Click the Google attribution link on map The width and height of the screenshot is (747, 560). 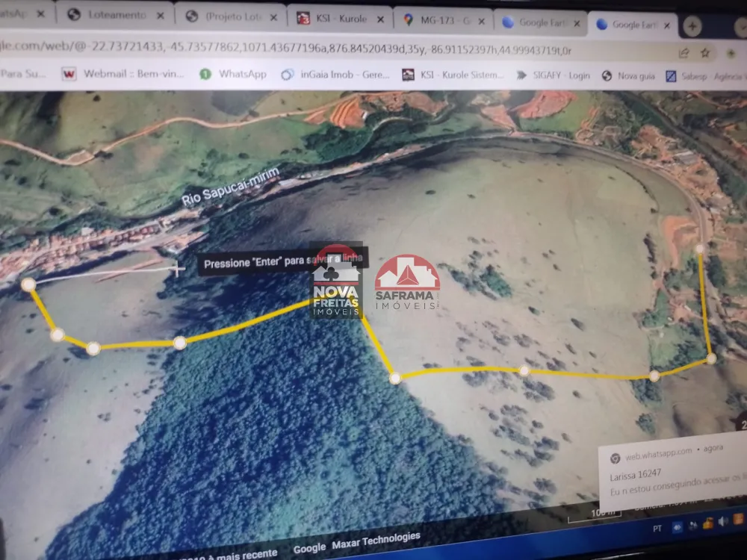[309, 548]
